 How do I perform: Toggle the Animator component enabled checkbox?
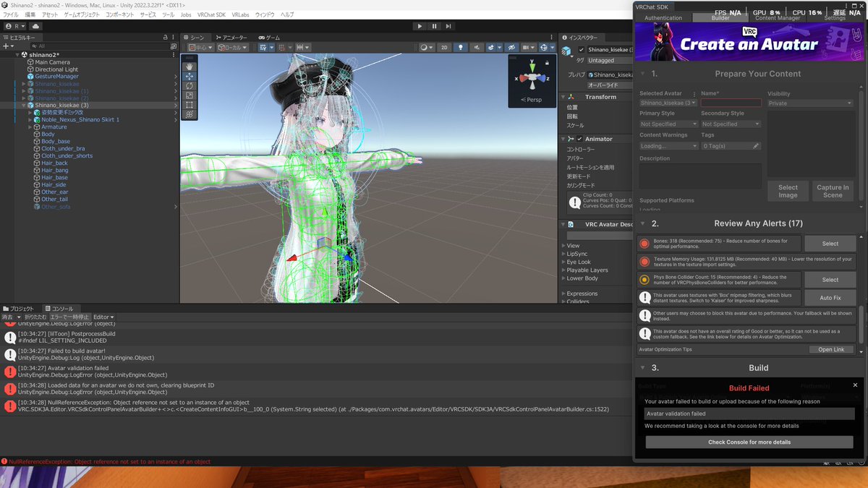tap(579, 139)
